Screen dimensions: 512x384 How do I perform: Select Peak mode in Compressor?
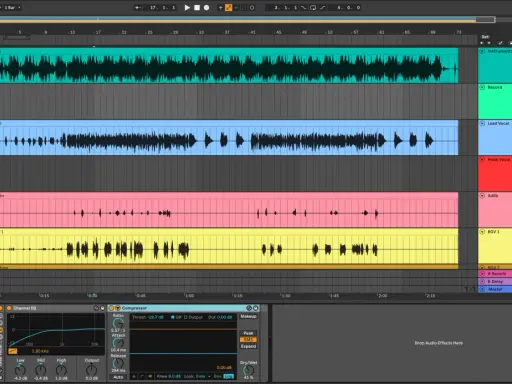tap(248, 333)
